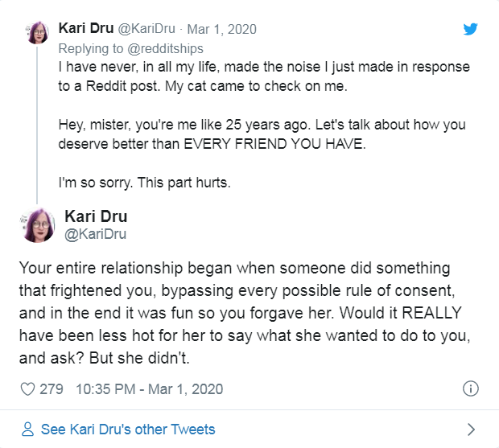
Task: Click the reply text mentioning Reddit post
Action: (x=264, y=76)
